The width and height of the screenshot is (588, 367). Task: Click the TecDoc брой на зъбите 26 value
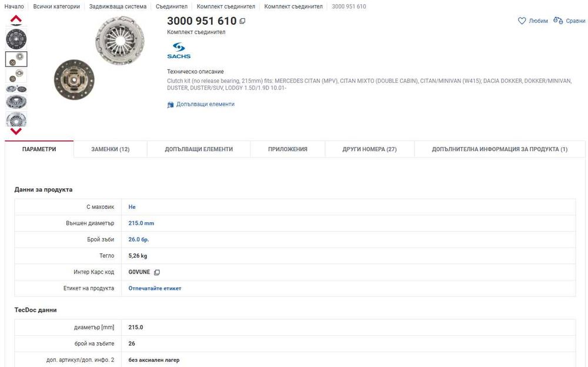coord(132,343)
